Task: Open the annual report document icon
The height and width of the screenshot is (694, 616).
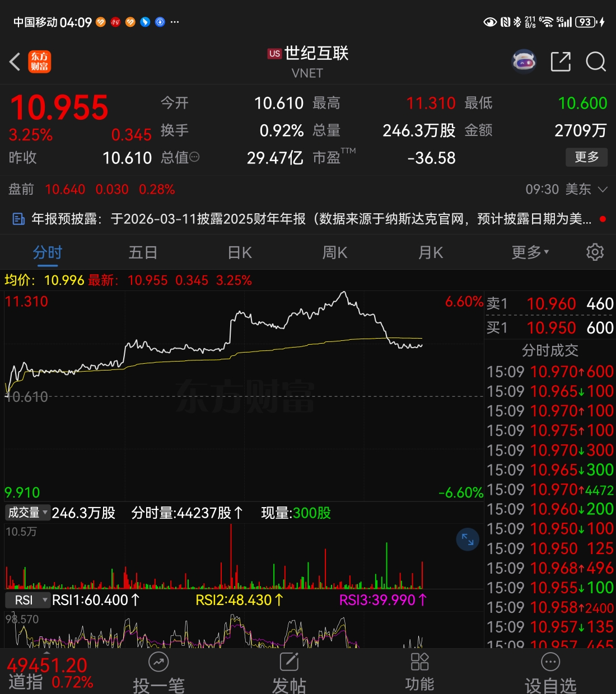Action: pyautogui.click(x=18, y=219)
